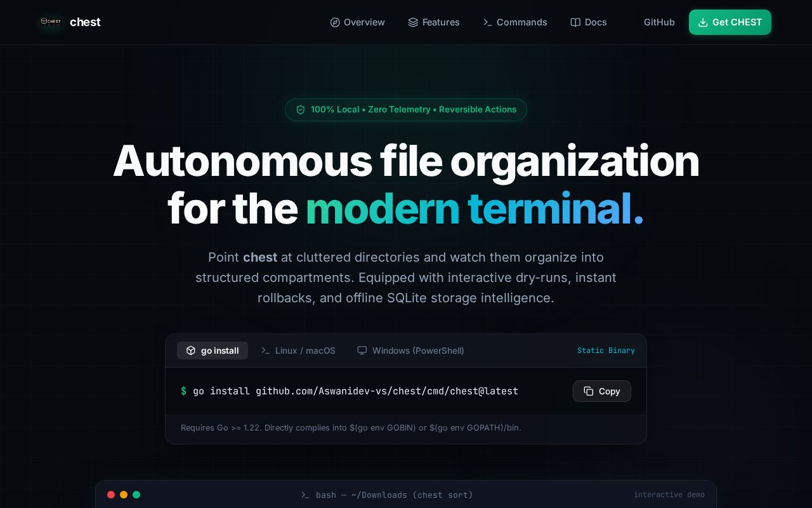Switch to the Linux / macOS tab
Image resolution: width=812 pixels, height=508 pixels.
click(x=298, y=351)
